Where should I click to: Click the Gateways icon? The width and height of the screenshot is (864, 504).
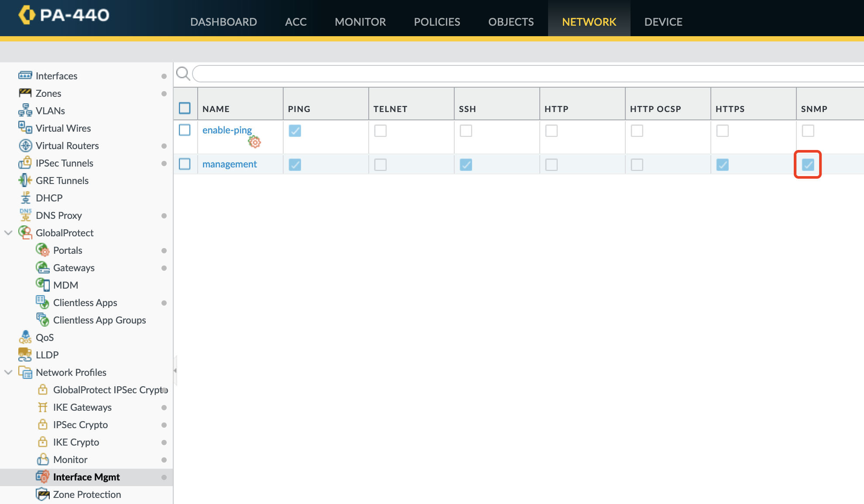coord(43,267)
